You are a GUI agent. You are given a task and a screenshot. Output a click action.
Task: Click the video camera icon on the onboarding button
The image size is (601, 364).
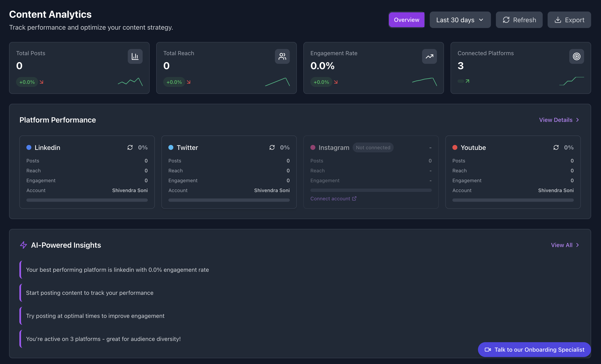point(488,349)
